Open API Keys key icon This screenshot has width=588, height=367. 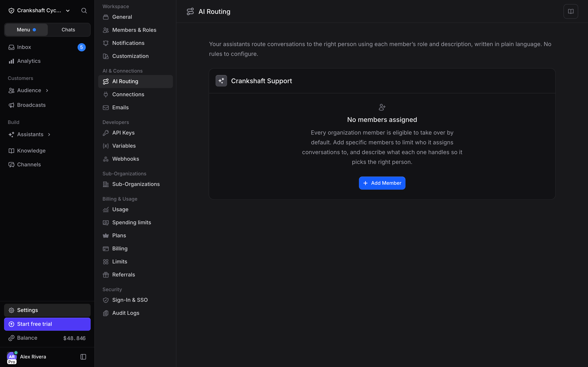tap(106, 133)
